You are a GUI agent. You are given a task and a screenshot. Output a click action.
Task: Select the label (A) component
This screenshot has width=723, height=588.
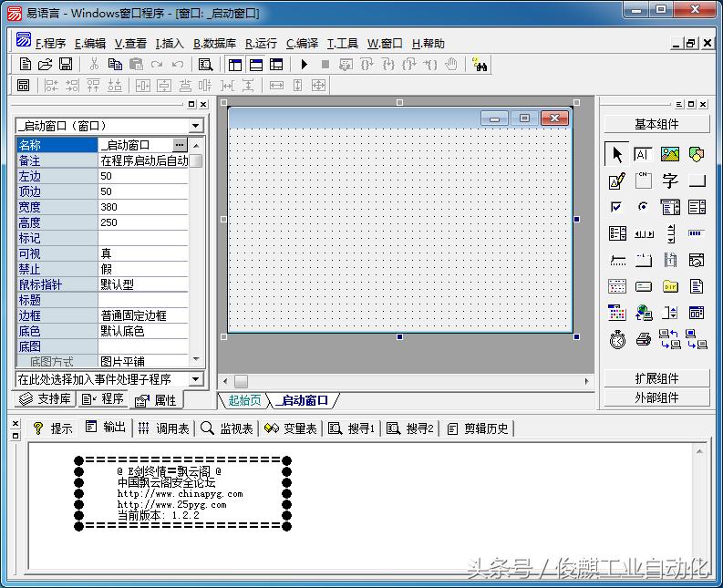pos(643,154)
